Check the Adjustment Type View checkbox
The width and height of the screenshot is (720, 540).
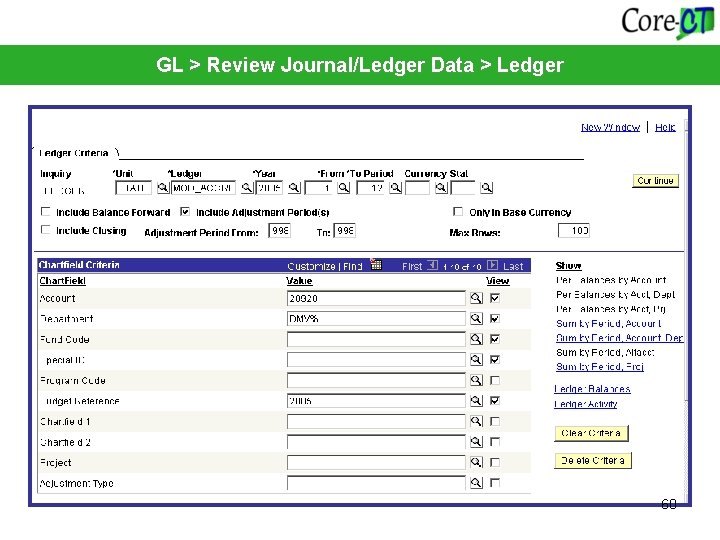[x=495, y=483]
